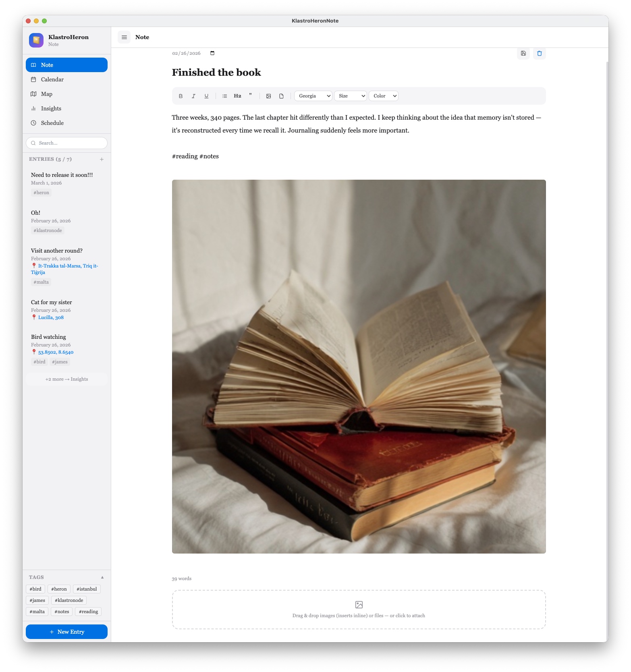Screen dimensions: 631x672
Task: Apply H2 heading style
Action: 237,96
